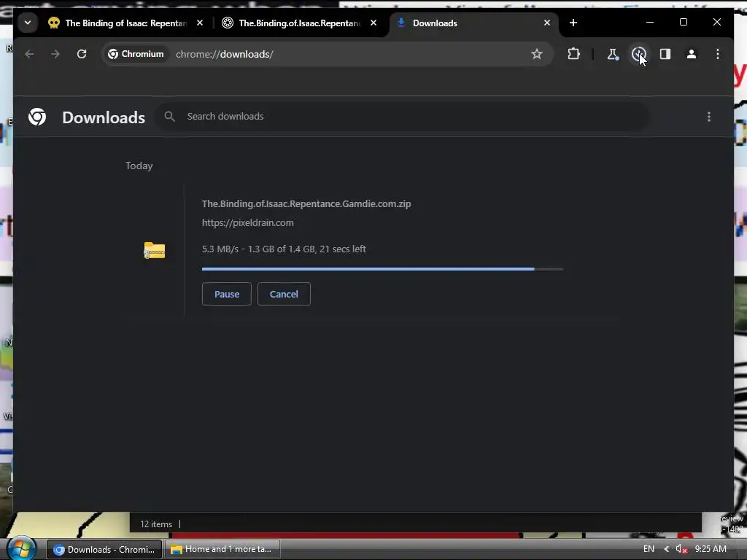Viewport: 747px width, 560px height.
Task: Close the Binding of Isaac skull tab
Action: (200, 23)
